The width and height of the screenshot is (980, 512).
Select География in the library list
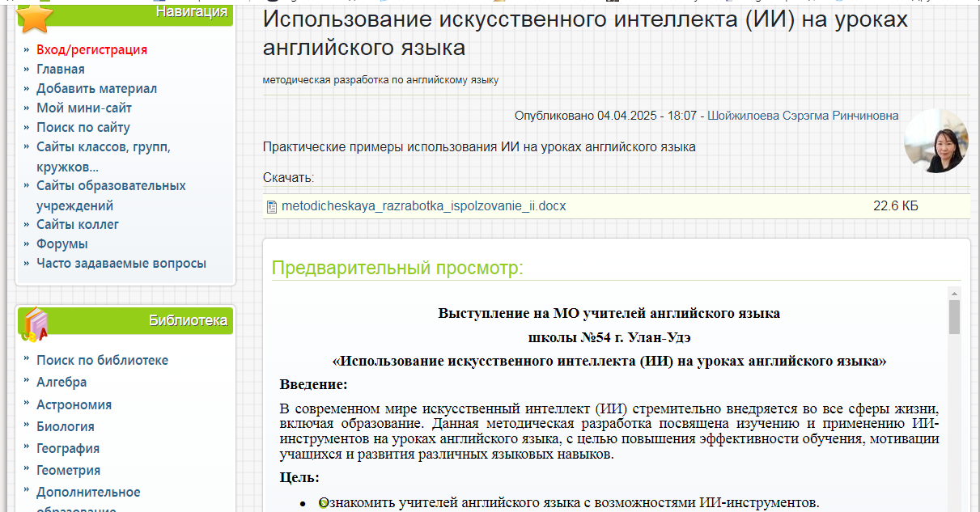click(68, 448)
